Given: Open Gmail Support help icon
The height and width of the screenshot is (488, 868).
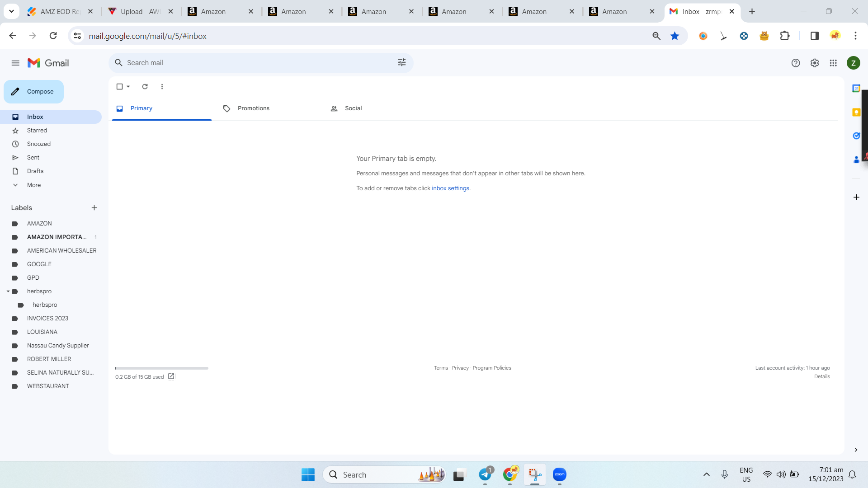Looking at the screenshot, I should [x=796, y=63].
